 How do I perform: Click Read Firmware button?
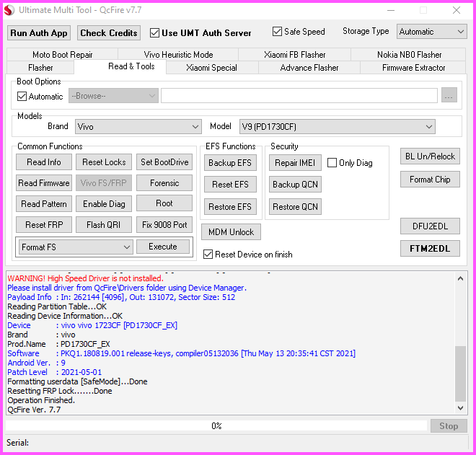44,183
